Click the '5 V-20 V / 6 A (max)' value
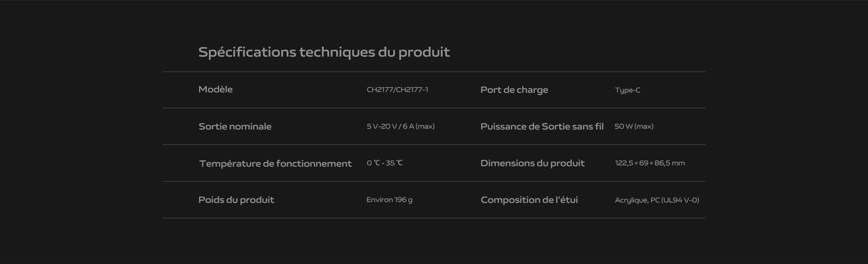This screenshot has width=868, height=264. (401, 126)
